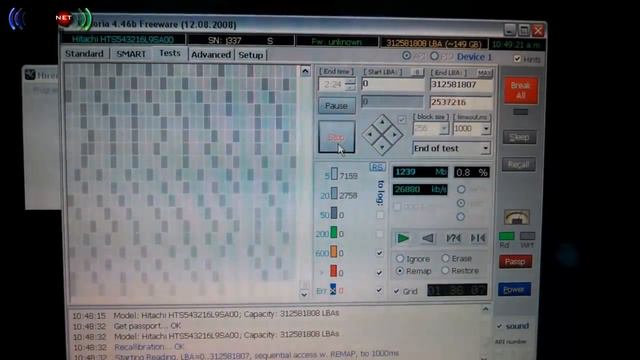Click the gauge meter icon above Rd

tap(517, 218)
